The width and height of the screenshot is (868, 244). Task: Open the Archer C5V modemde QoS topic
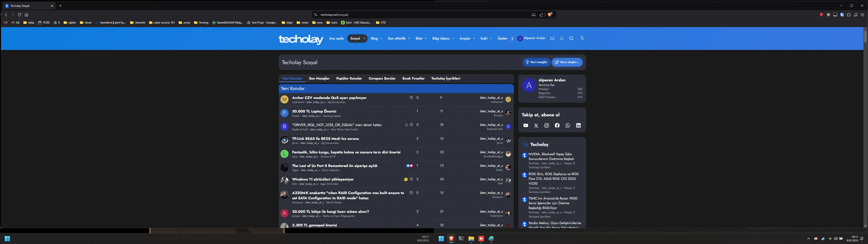click(x=329, y=98)
